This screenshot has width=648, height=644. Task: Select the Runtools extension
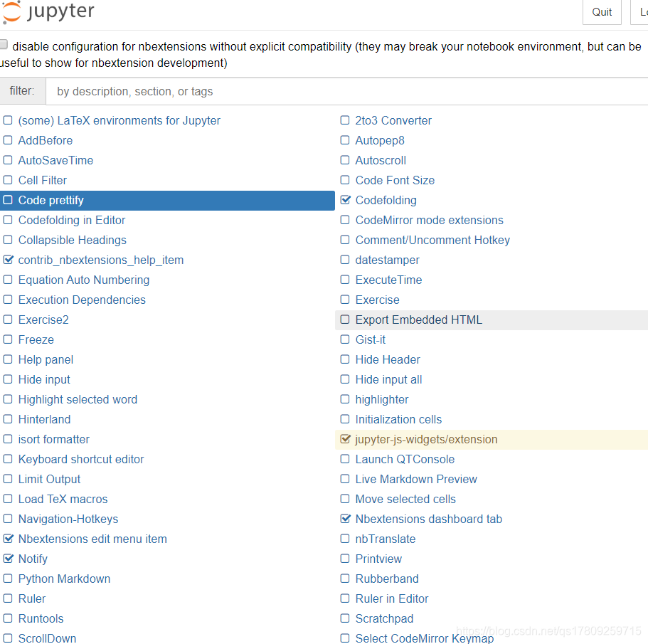coord(41,618)
